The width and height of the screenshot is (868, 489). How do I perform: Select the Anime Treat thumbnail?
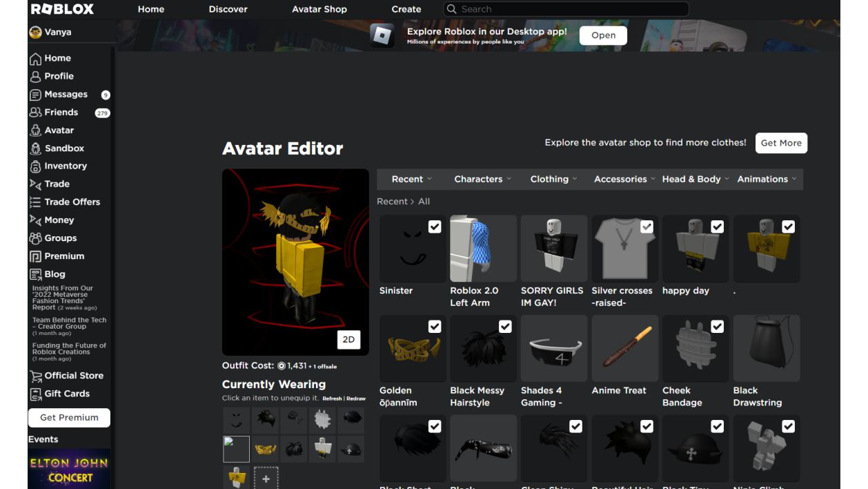tap(624, 348)
